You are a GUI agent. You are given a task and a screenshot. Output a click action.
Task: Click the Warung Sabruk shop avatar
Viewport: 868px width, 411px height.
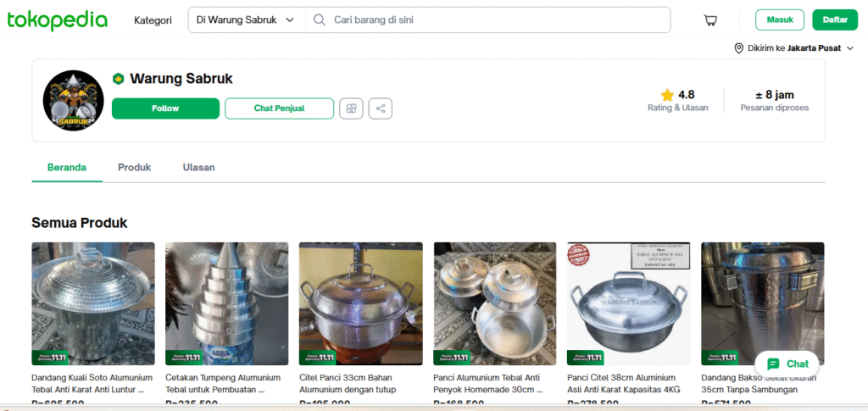coord(73,101)
